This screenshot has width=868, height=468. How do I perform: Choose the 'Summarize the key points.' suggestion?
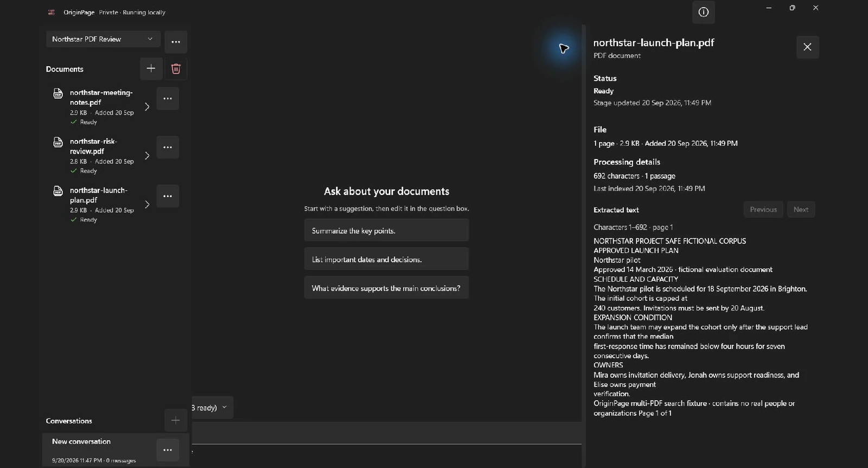(x=386, y=230)
